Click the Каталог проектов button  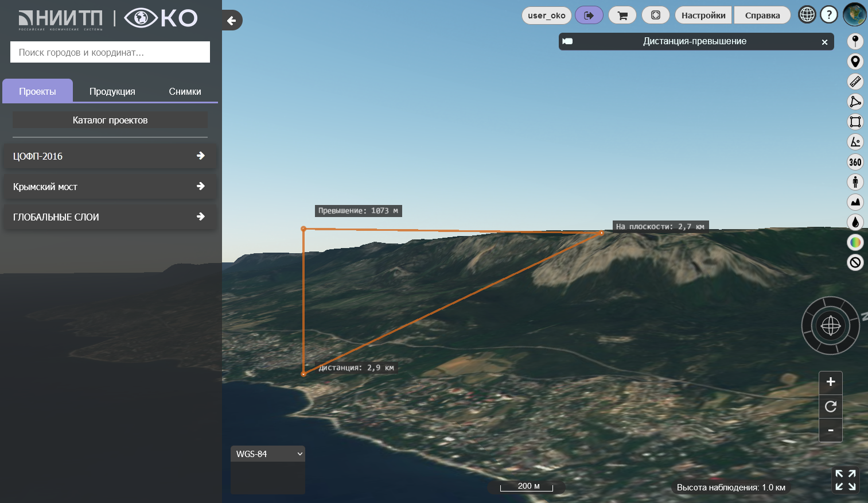[x=110, y=120]
